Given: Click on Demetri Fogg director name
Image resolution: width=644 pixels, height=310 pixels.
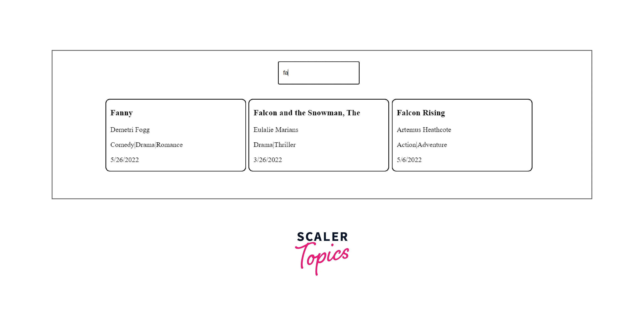Looking at the screenshot, I should 130,130.
